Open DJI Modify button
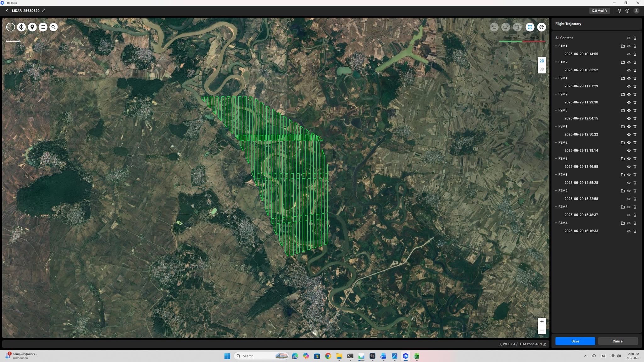Screen dimensions: 644x362 pos(600,11)
